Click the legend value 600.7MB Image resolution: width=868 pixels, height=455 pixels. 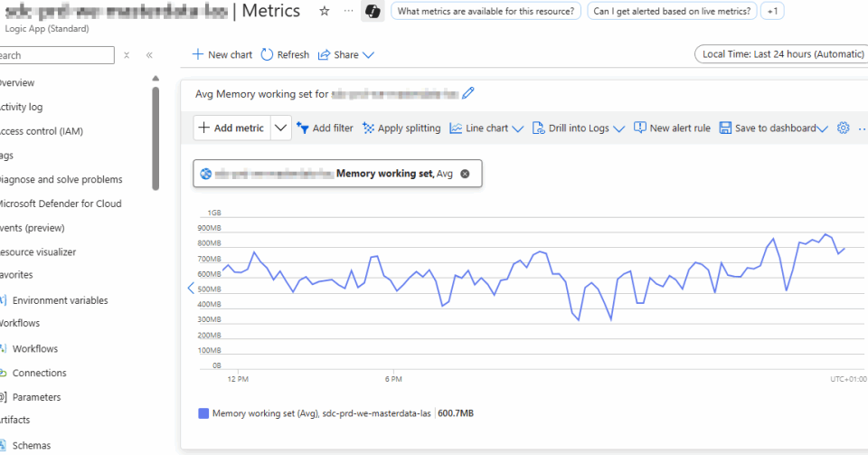[x=456, y=413]
